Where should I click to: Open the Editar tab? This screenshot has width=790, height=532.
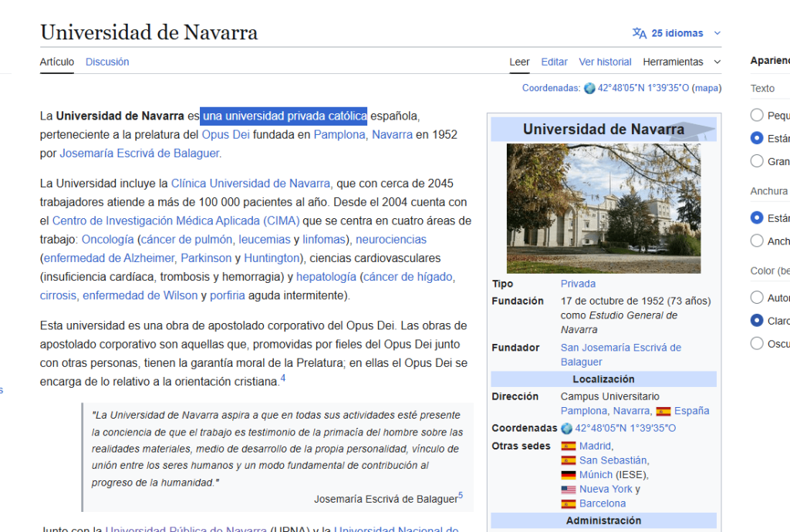point(554,62)
